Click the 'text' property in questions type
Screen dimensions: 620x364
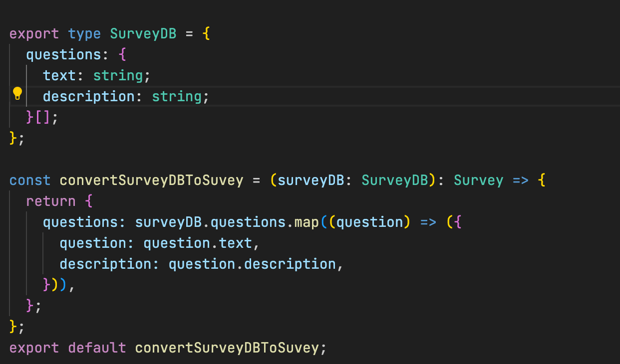[x=59, y=76]
